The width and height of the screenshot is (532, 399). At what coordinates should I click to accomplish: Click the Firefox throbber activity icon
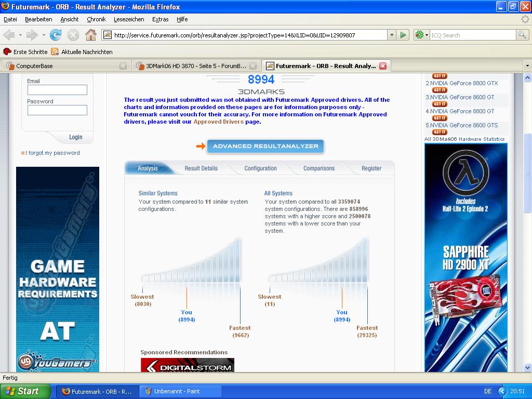tap(525, 19)
